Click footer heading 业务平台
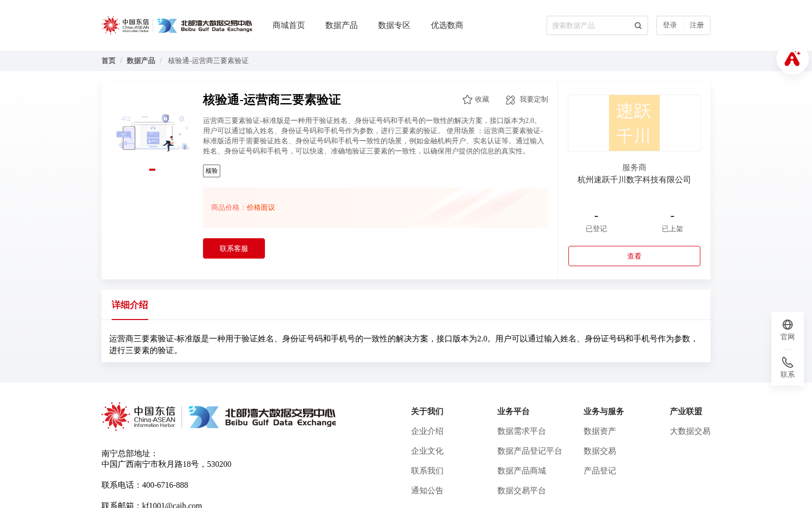The image size is (812, 508). [514, 411]
